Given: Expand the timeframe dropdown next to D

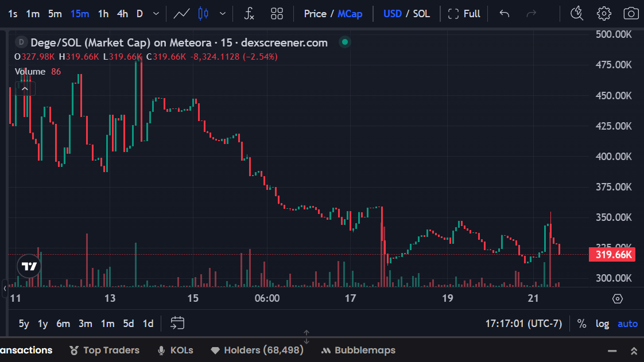Looking at the screenshot, I should point(154,14).
